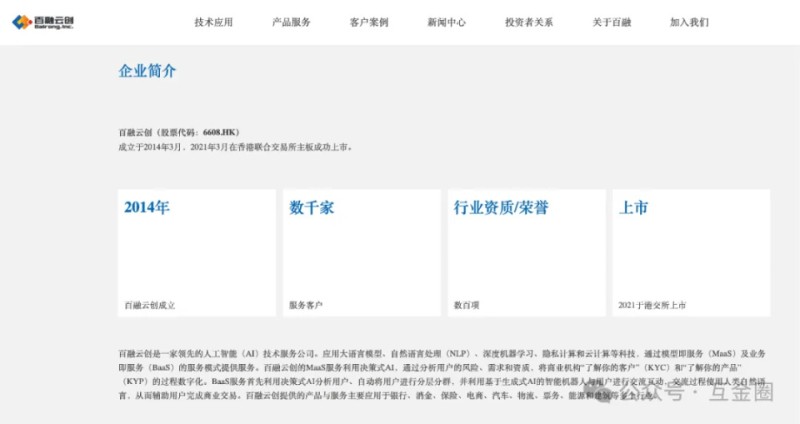This screenshot has height=424, width=800.
Task: Click 服务客户 caption in second card
Action: pos(306,305)
